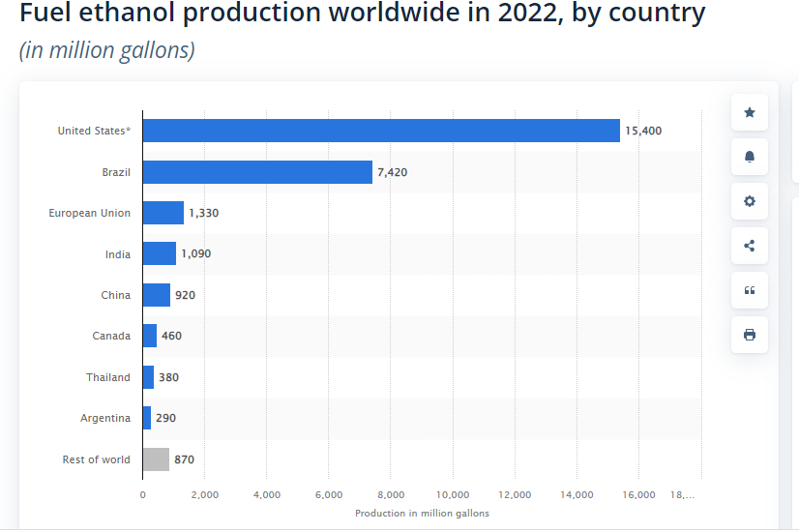
Task: Click the Argentina category label
Action: [105, 418]
